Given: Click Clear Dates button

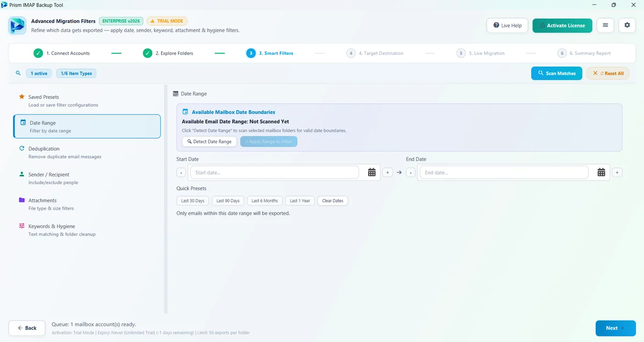Looking at the screenshot, I should tap(333, 201).
